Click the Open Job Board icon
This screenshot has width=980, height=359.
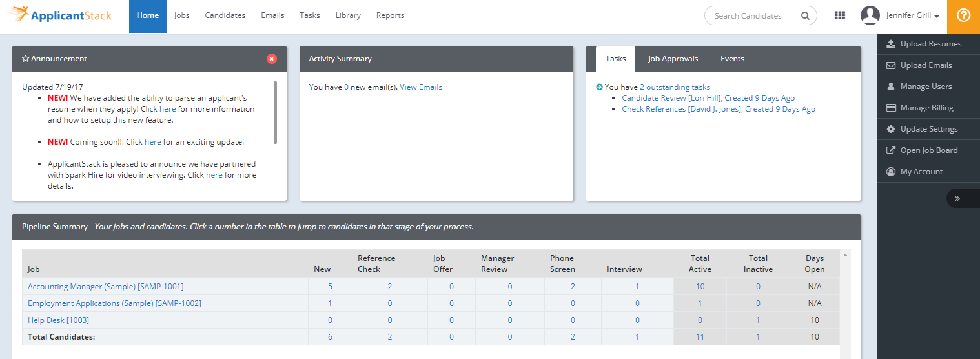(891, 150)
